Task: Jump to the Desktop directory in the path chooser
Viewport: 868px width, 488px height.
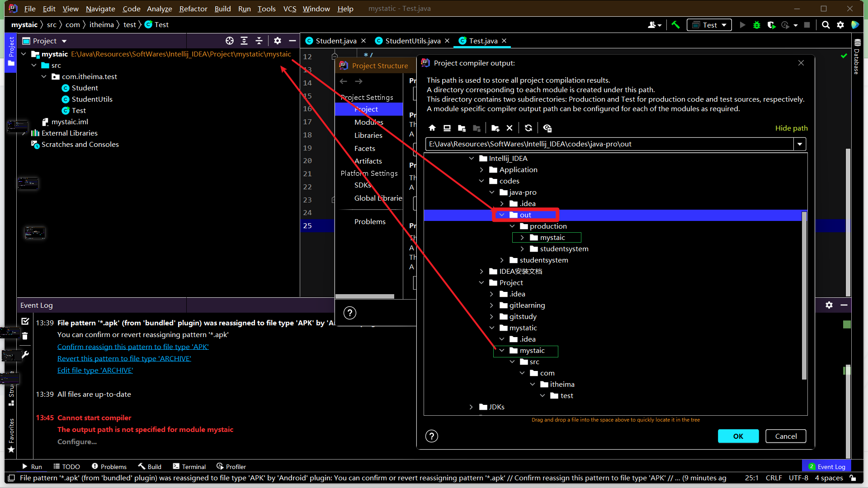Action: (x=447, y=128)
